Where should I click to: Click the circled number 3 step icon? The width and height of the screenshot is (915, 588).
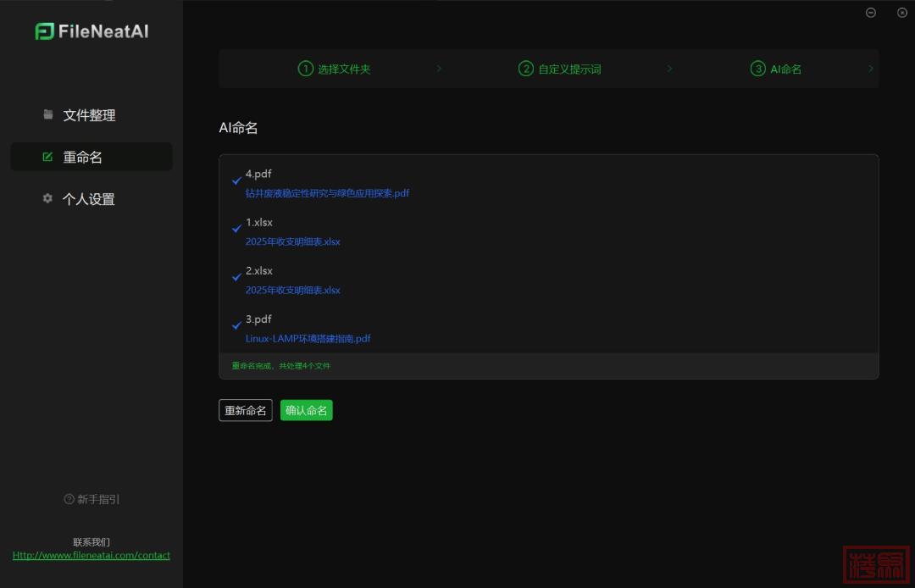758,69
